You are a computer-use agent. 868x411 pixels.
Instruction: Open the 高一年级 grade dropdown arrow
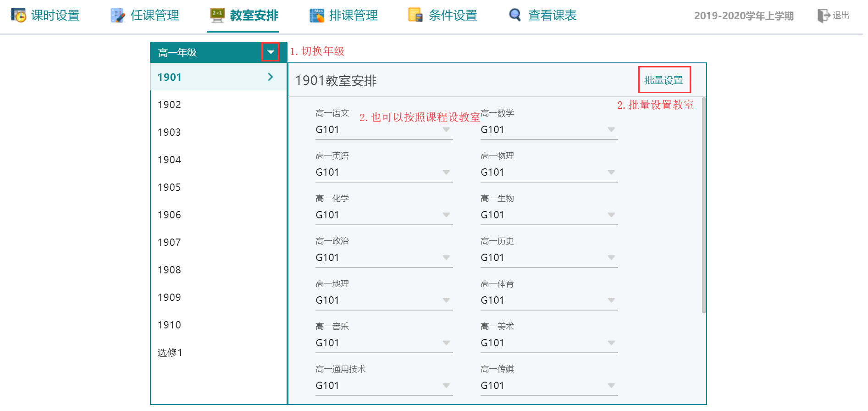click(x=271, y=52)
